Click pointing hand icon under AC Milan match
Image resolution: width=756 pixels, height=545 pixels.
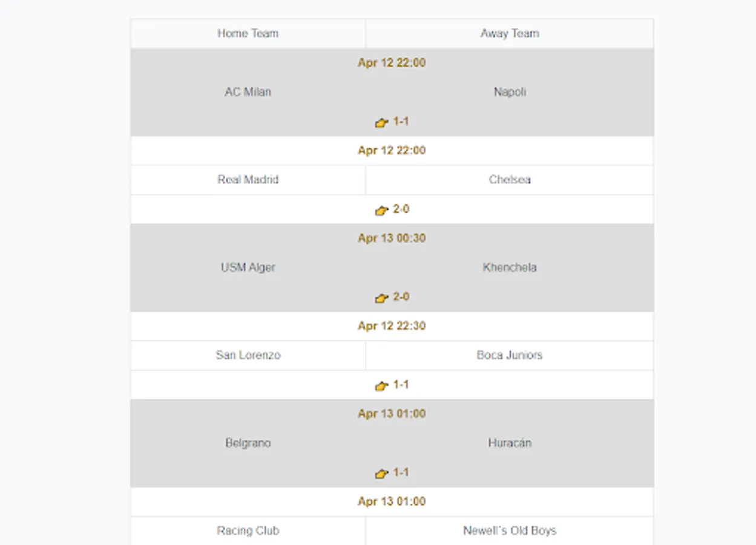381,123
